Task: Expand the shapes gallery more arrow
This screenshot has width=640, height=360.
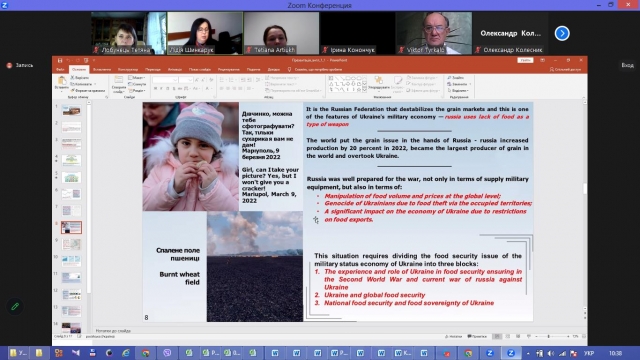Action: pos(364,89)
